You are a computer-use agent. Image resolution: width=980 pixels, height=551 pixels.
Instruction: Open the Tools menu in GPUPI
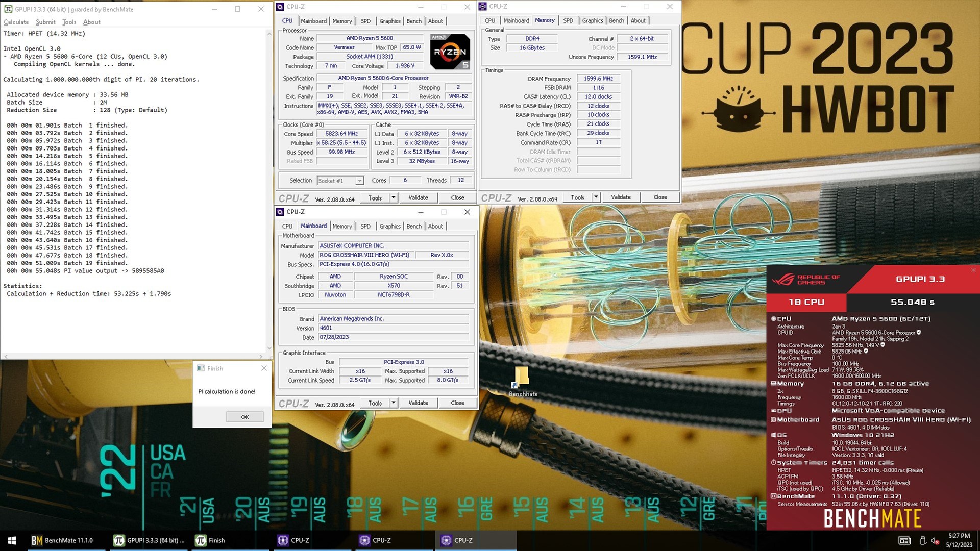point(69,22)
